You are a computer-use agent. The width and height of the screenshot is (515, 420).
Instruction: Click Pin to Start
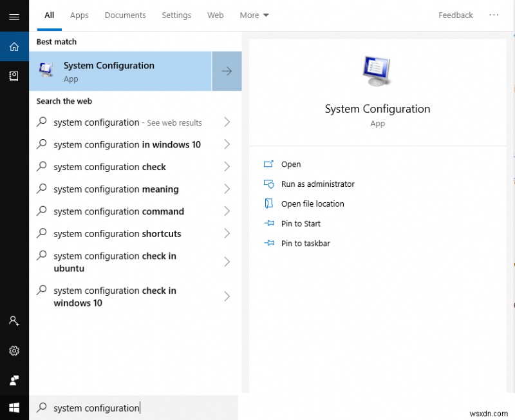(x=300, y=224)
